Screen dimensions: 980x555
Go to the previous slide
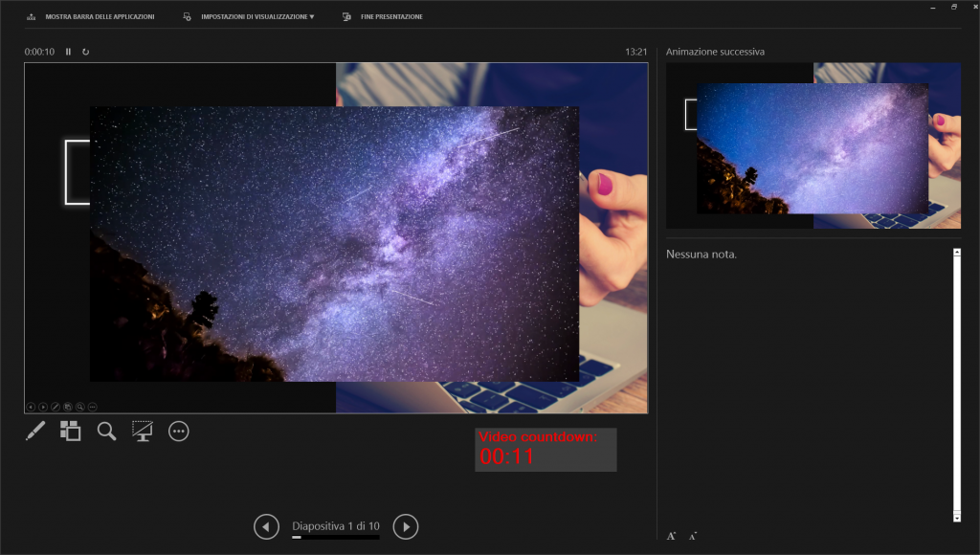266,526
